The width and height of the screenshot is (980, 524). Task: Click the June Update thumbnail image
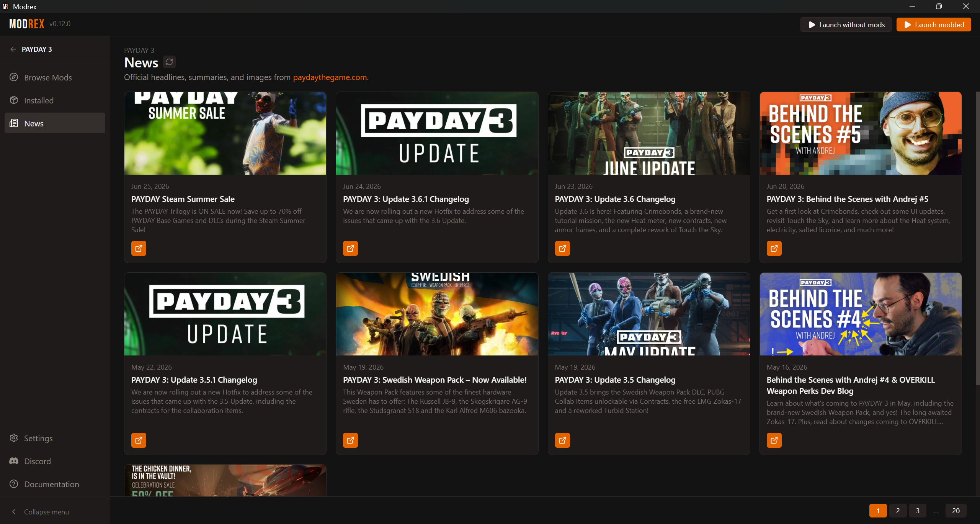coord(649,133)
